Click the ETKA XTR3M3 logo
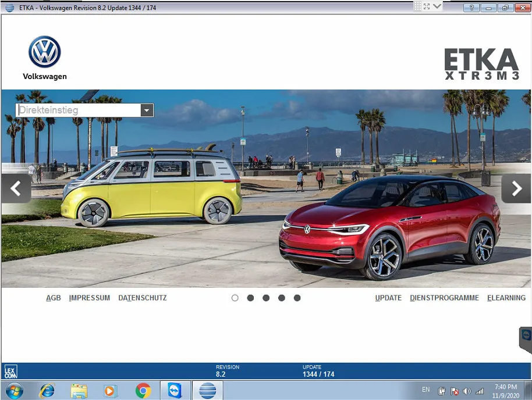Viewport: 532px width, 400px height. 481,64
